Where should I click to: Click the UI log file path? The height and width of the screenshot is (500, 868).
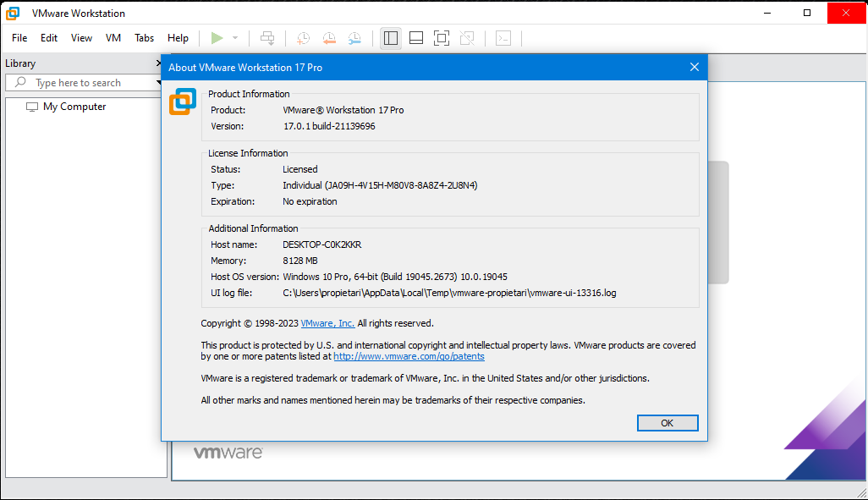(x=449, y=293)
